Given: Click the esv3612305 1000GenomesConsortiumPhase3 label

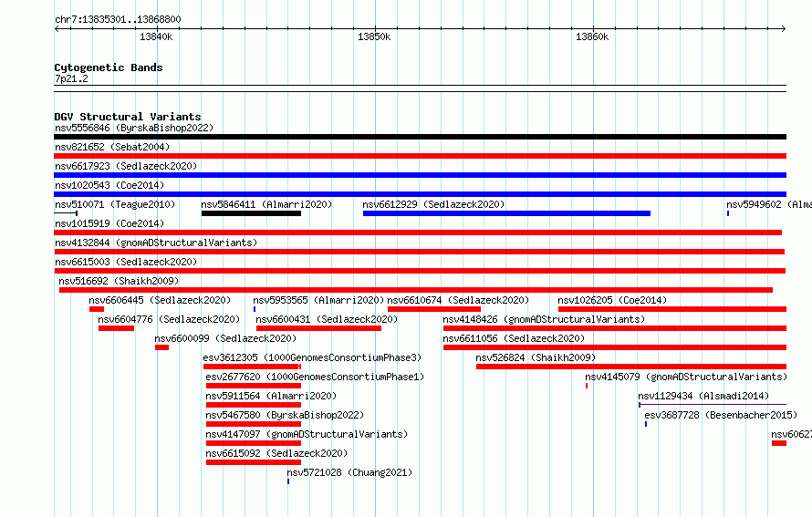Looking at the screenshot, I should click(312, 357).
